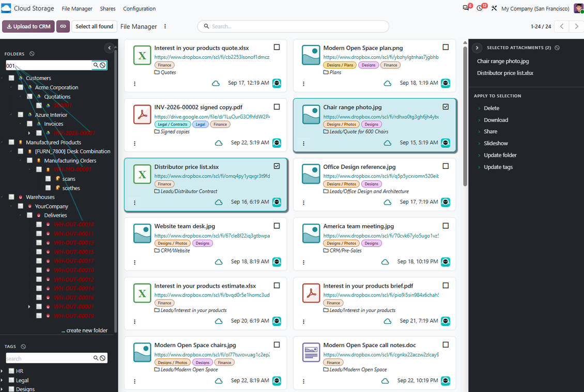Uncheck the Distributor price list.xlsx checkbox

point(276,166)
